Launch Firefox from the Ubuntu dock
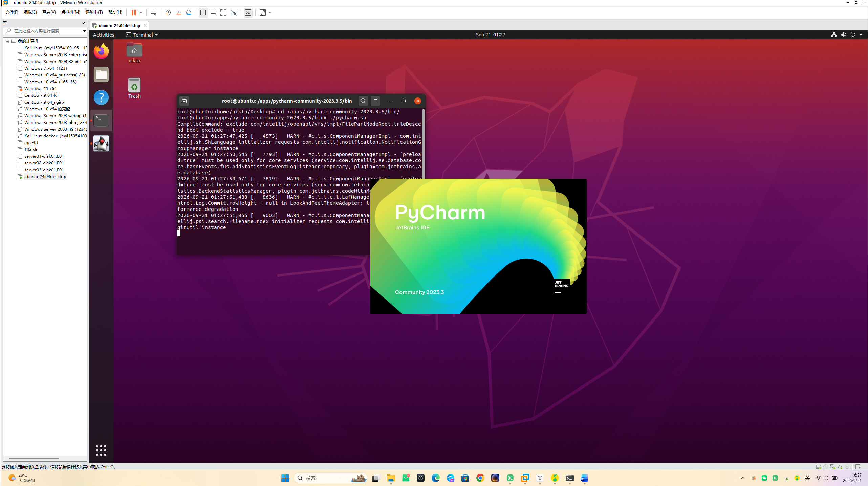The width and height of the screenshot is (868, 486). (x=101, y=51)
